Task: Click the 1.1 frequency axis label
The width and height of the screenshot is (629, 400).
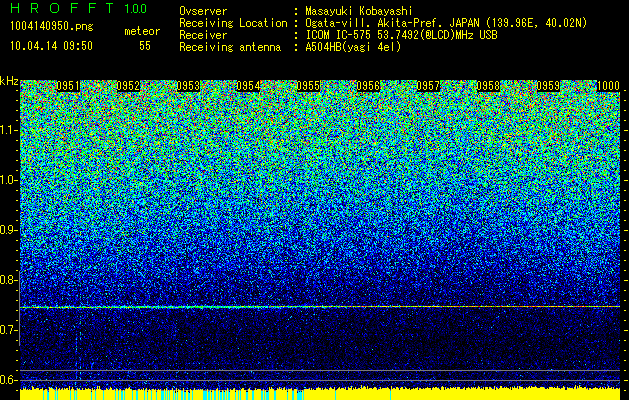Action: coord(8,130)
